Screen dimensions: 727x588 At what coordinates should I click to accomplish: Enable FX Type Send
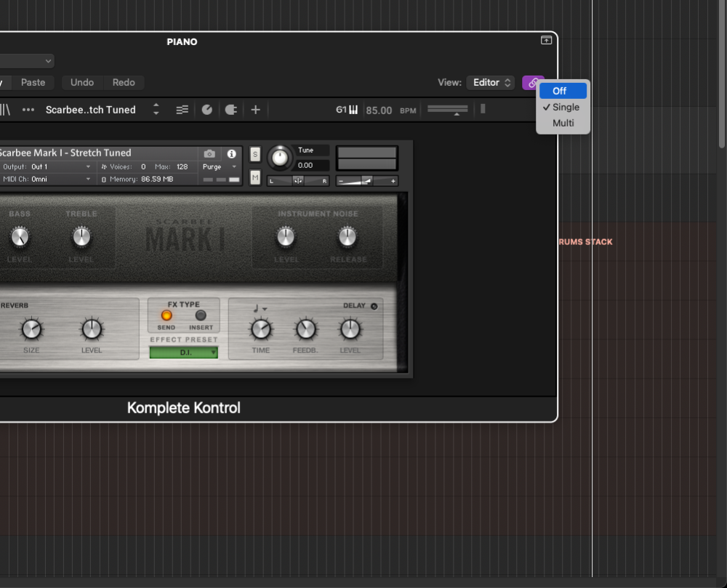point(166,315)
